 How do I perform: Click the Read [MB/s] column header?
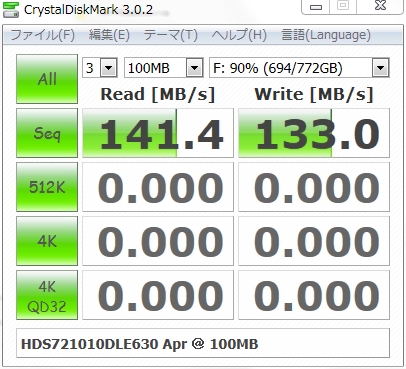(158, 94)
